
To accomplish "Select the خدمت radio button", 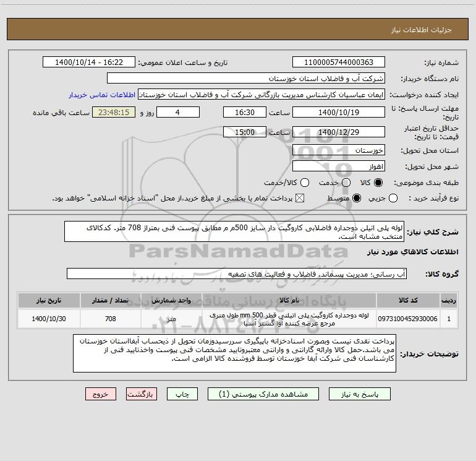I will pos(346,183).
